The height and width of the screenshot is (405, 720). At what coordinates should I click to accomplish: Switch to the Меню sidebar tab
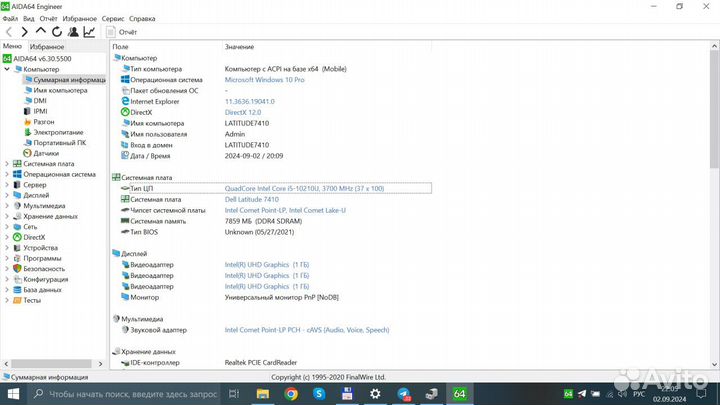12,46
